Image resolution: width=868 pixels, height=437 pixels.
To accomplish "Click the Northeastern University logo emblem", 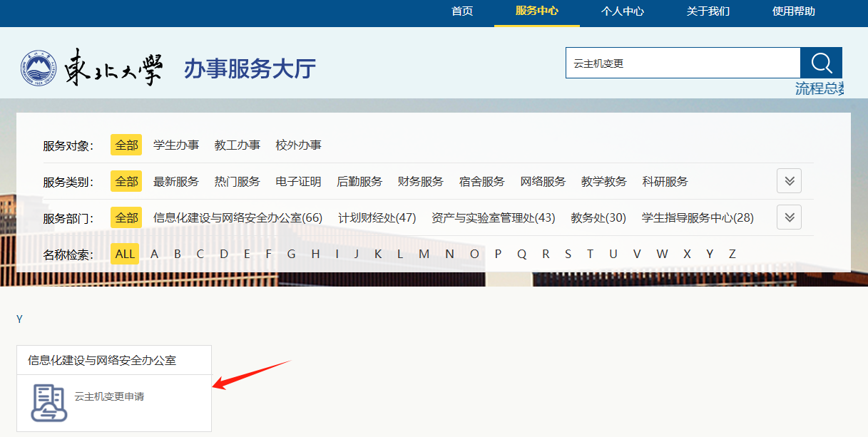I will [39, 68].
